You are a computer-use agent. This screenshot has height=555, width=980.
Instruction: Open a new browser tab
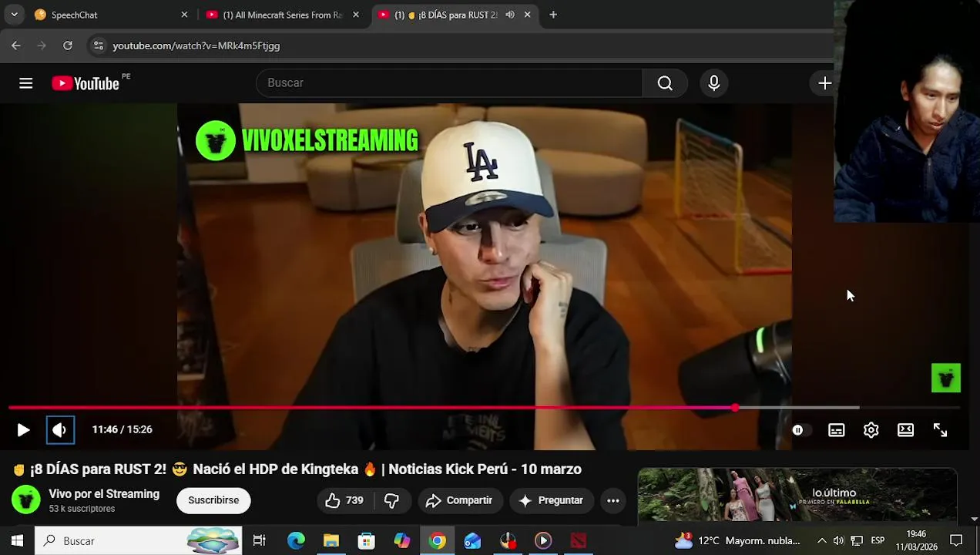click(553, 15)
